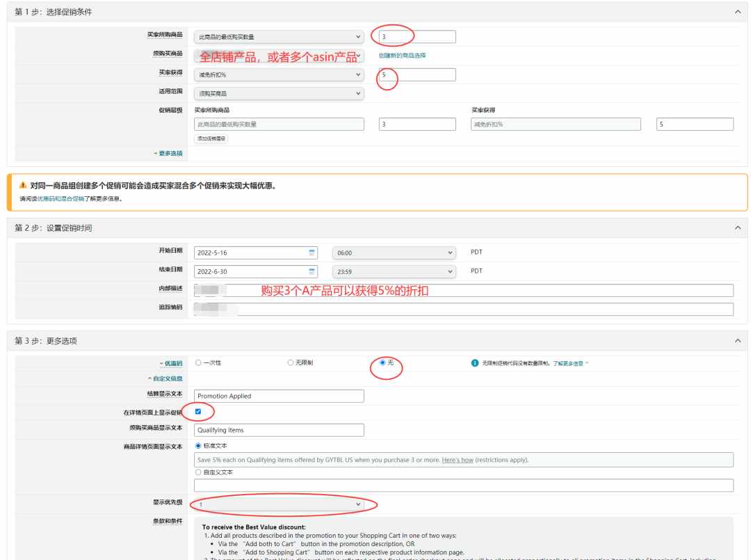This screenshot has height=560, width=751.
Task: Click the Qualifying items text field
Action: (279, 430)
